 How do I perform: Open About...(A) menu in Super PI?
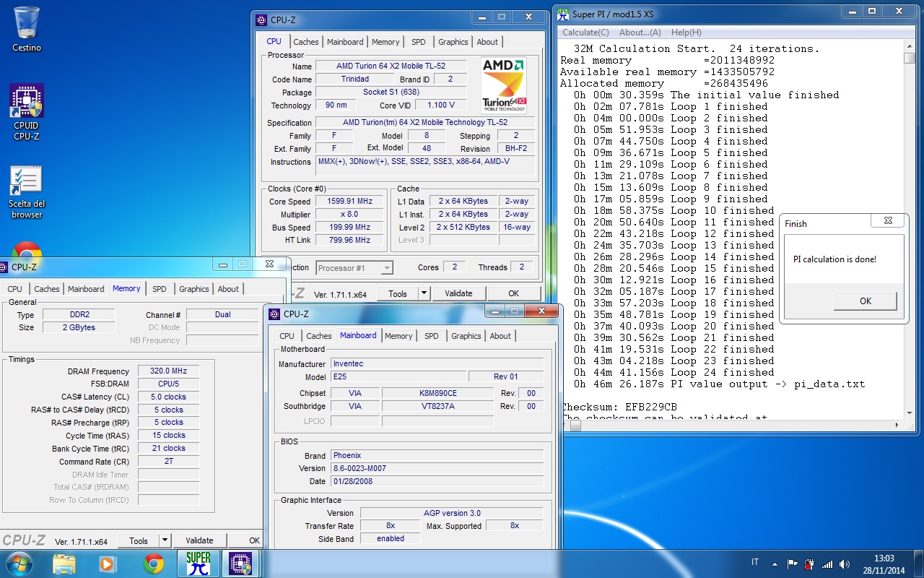coord(640,33)
